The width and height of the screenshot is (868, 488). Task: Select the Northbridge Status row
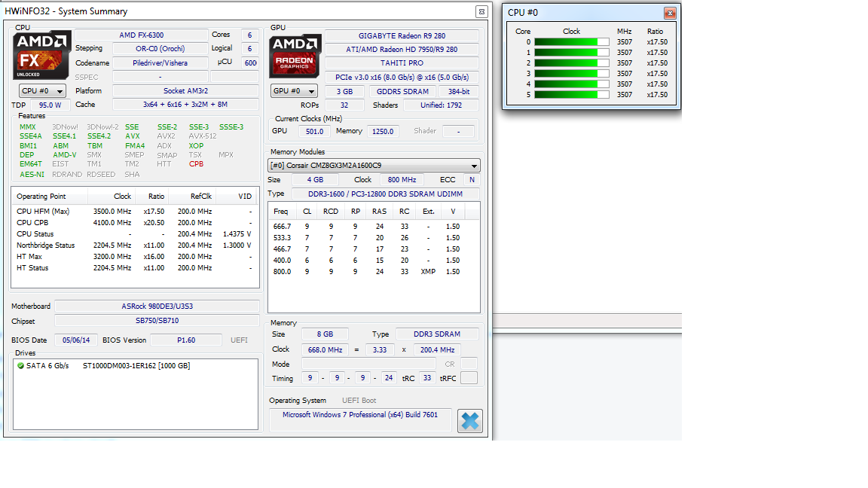[135, 245]
